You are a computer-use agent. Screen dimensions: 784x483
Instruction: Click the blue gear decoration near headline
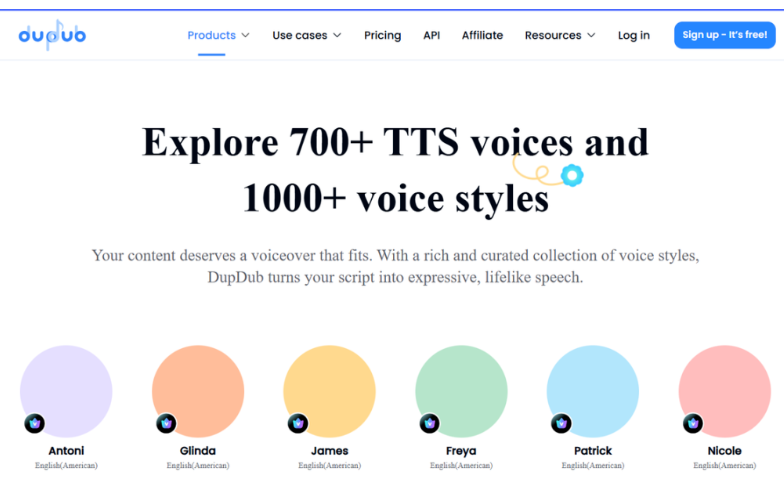click(x=571, y=176)
